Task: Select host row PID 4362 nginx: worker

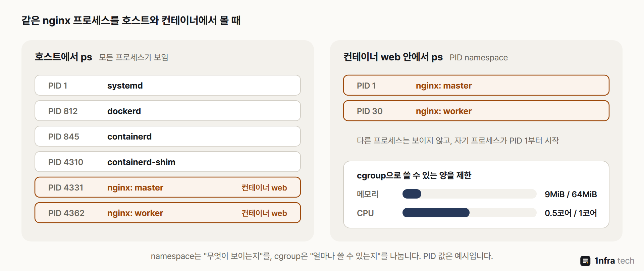Action: coord(168,213)
